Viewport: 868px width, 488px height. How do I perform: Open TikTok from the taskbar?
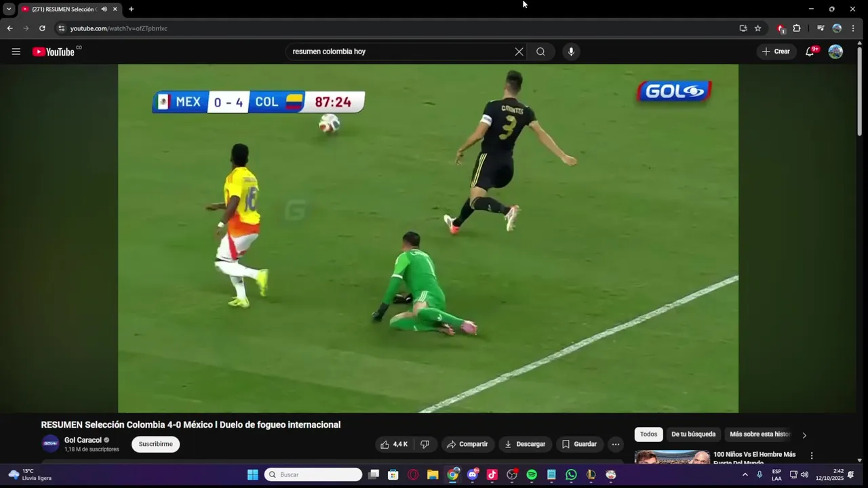(492, 474)
